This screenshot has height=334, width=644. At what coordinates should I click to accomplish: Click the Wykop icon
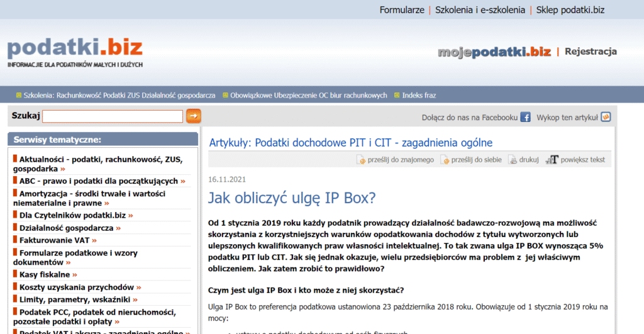coord(606,117)
